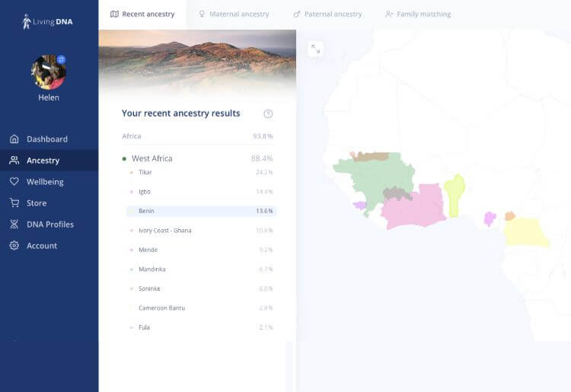Image resolution: width=571 pixels, height=392 pixels.
Task: Click the pale yellow Cameroon region on map
Action: pyautogui.click(x=525, y=232)
